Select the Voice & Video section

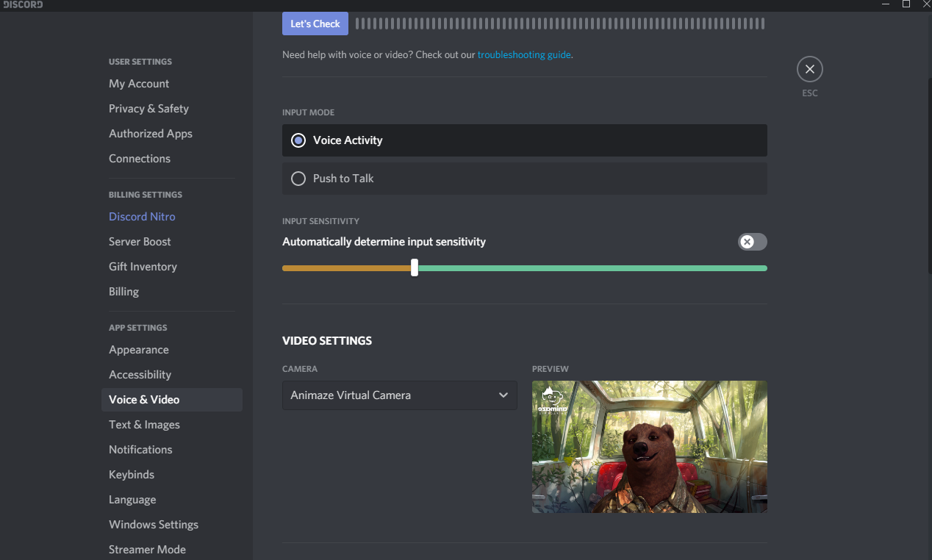click(144, 399)
